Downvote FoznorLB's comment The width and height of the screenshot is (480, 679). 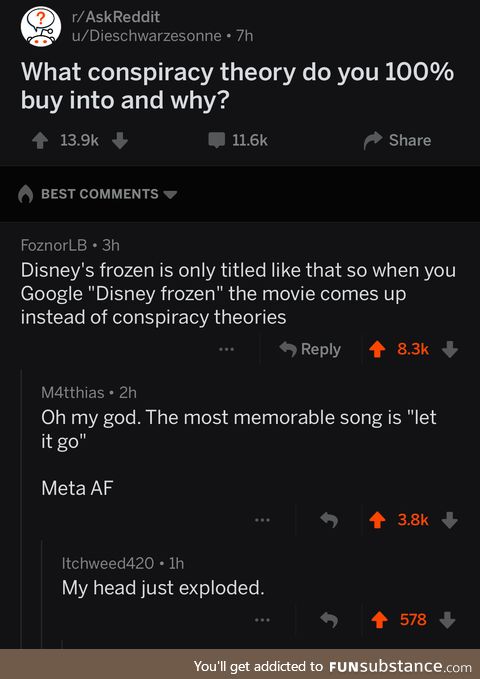click(x=450, y=349)
